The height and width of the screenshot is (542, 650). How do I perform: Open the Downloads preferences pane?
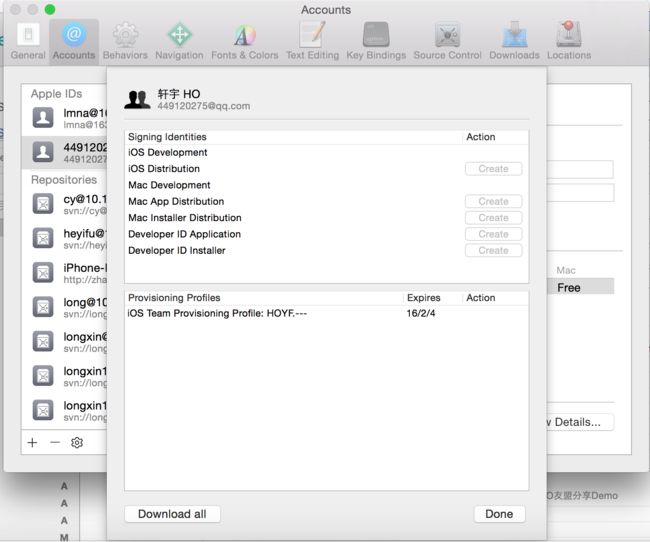click(514, 42)
